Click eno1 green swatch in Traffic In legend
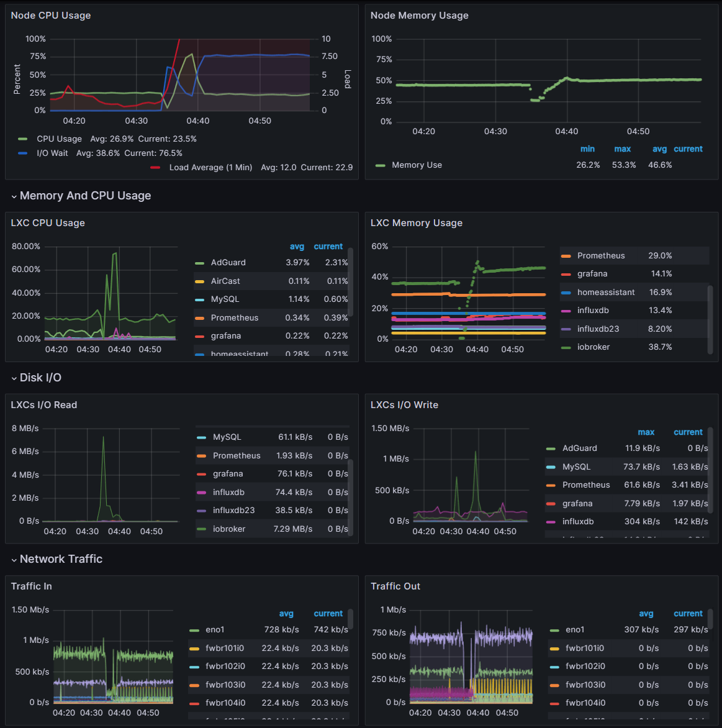Screen dimensions: 722x728 194,630
